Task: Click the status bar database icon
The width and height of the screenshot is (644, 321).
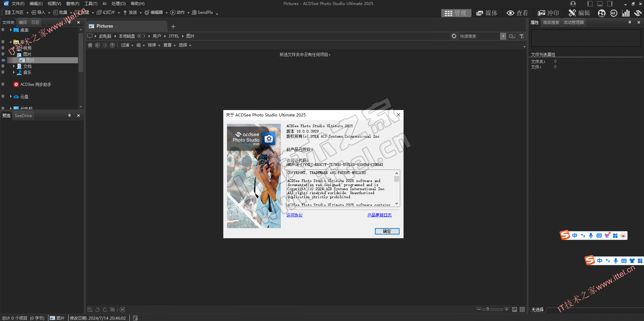Action: point(135,318)
